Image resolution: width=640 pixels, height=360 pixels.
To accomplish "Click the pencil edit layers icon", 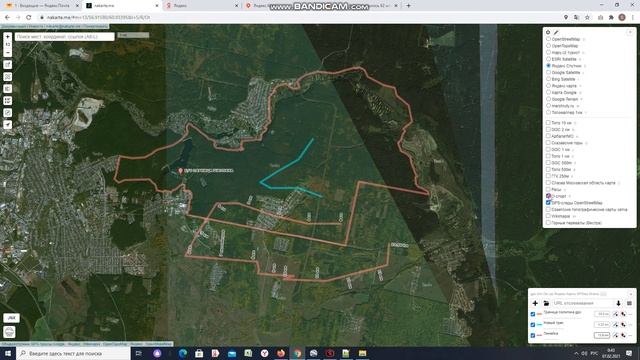I will click(556, 32).
